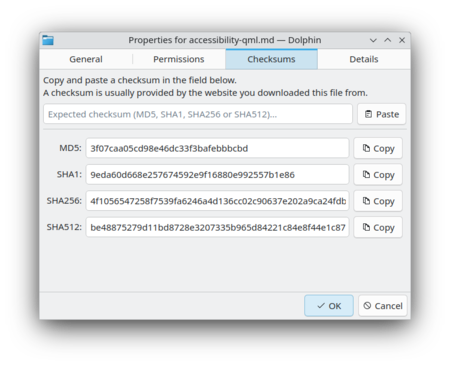Screen dimensions: 450x366
Task: Click the folder icon in the title bar
Action: pyautogui.click(x=48, y=40)
